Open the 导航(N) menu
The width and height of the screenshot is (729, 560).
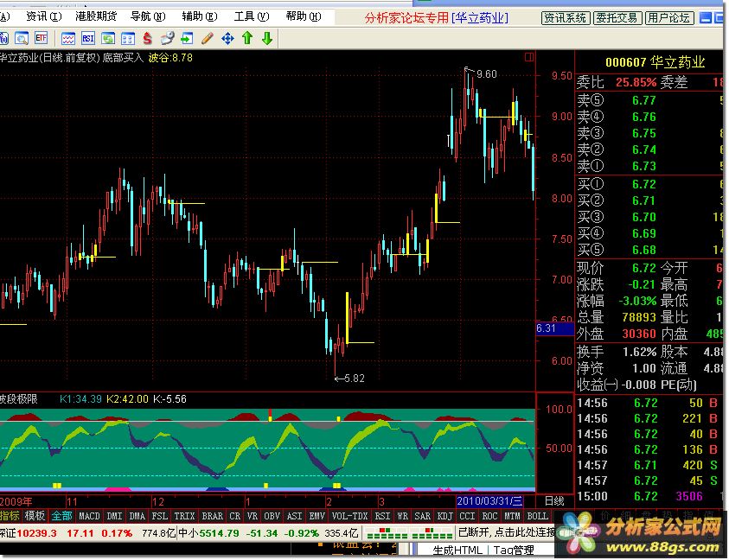pos(148,16)
